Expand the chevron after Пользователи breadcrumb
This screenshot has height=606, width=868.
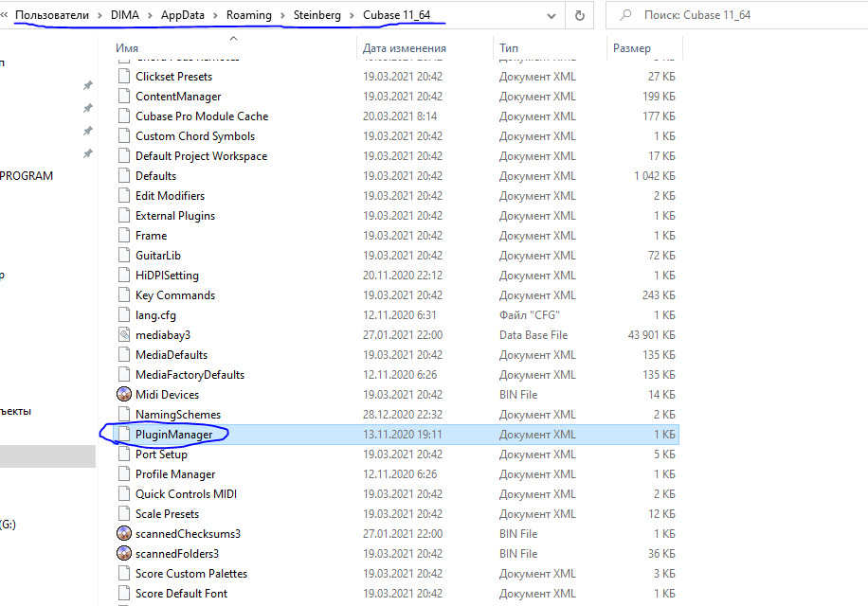[99, 15]
